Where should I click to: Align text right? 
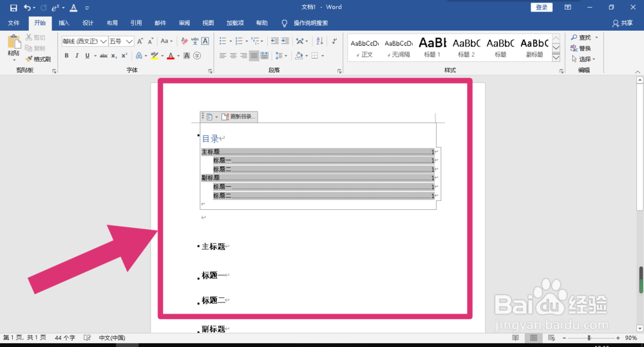pos(243,55)
